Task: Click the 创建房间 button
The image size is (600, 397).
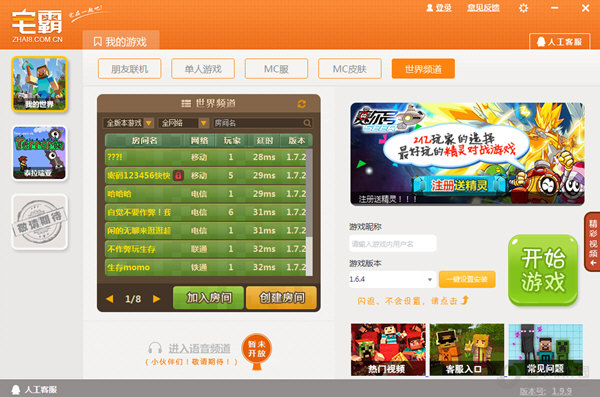Action: coord(282,297)
